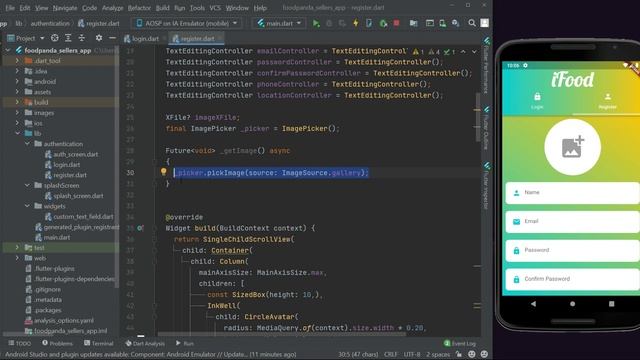Open the Event Log from the status bar
This screenshot has height=360, width=640.
460,344
